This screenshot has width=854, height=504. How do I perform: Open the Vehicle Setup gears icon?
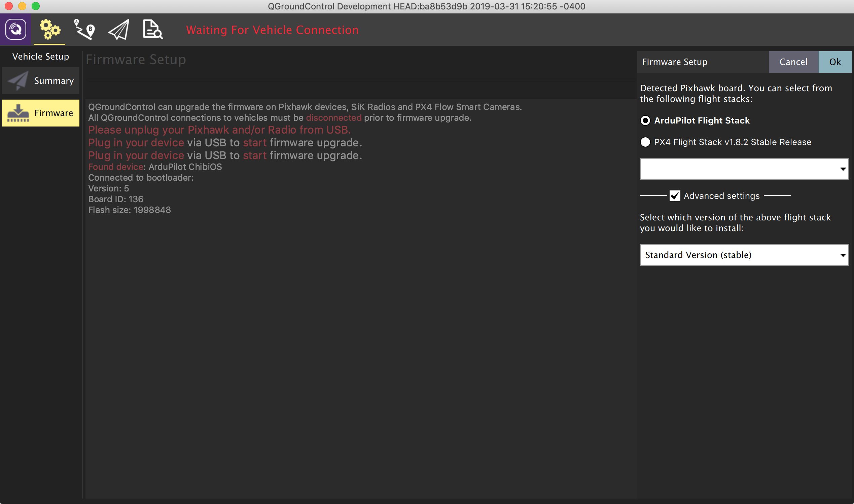(x=49, y=30)
